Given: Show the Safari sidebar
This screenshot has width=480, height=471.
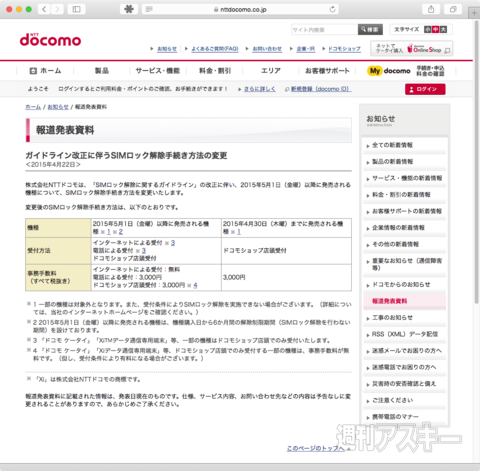Looking at the screenshot, I should [76, 9].
